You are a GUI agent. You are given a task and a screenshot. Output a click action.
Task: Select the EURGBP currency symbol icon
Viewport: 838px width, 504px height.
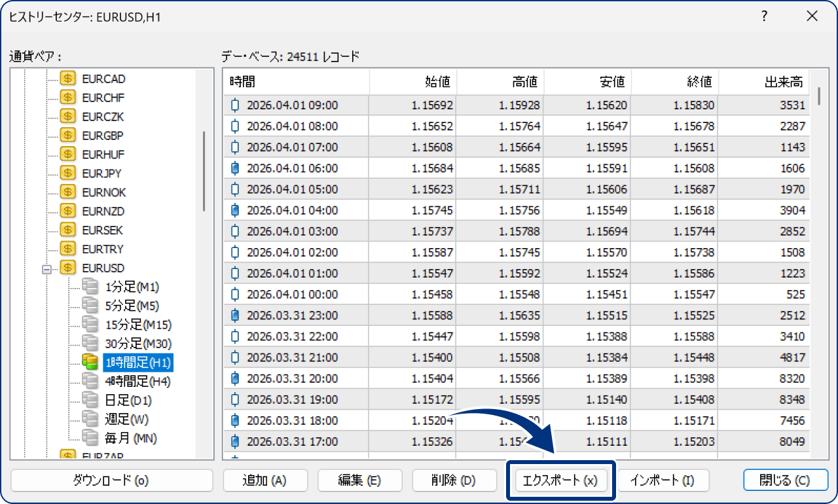pos(69,135)
